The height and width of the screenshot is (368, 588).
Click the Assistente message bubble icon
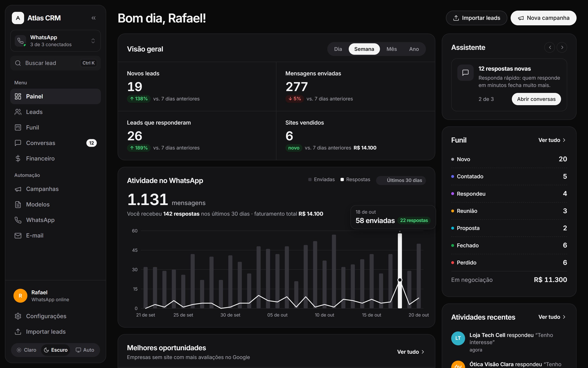coord(465,72)
